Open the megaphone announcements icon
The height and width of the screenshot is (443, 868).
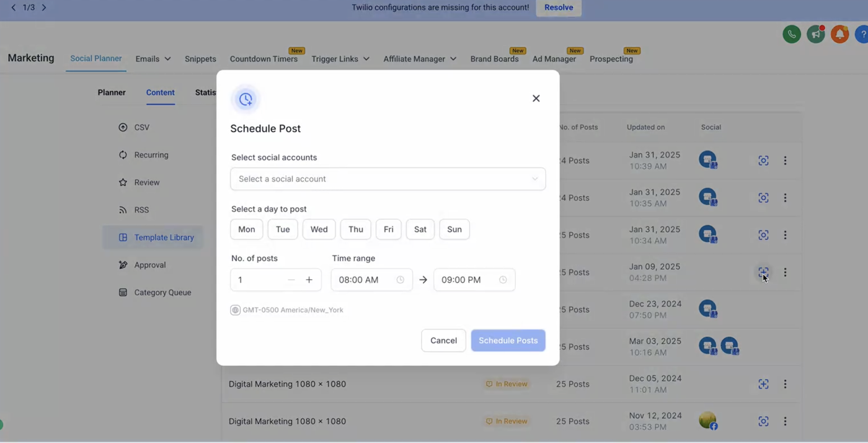pos(815,34)
